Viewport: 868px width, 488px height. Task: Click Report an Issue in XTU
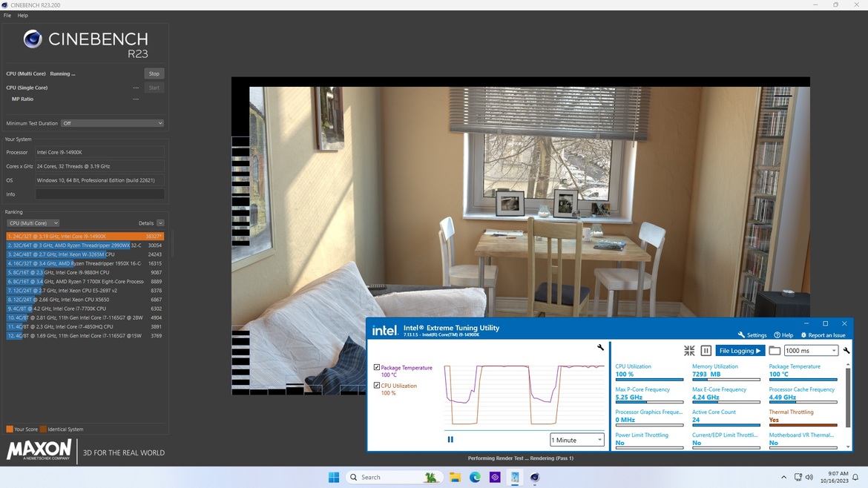click(x=823, y=334)
